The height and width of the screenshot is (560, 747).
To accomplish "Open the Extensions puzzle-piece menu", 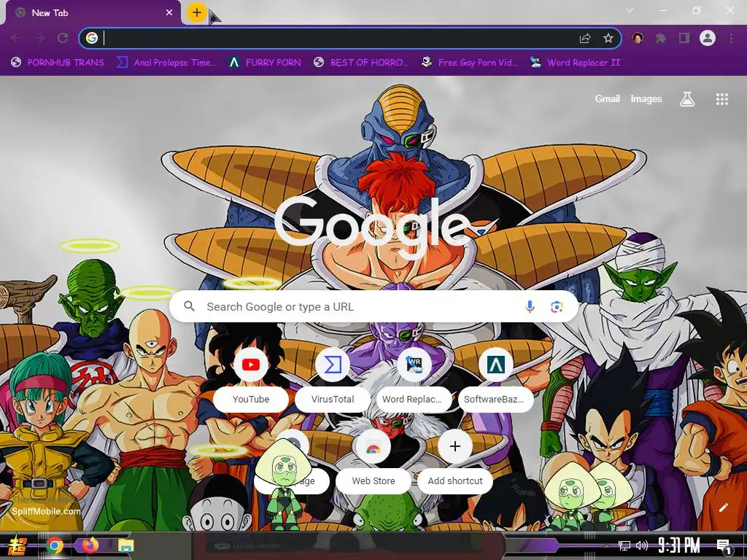I will [661, 38].
